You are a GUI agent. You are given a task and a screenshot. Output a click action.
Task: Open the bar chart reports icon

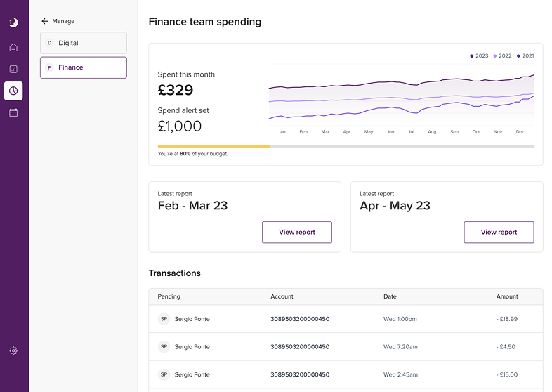point(13,69)
